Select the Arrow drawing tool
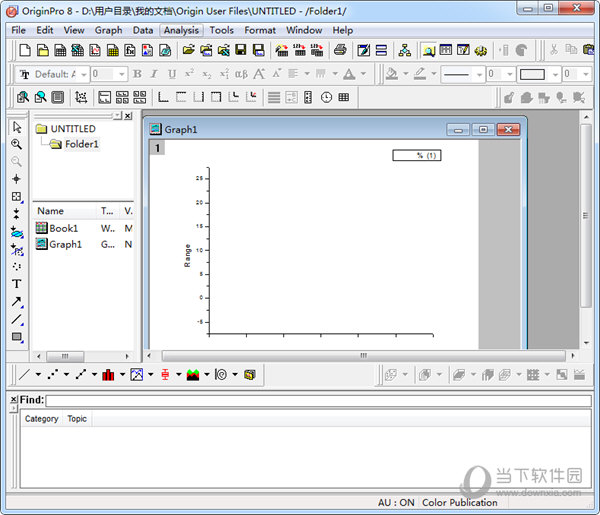The width and height of the screenshot is (600, 515). (x=16, y=302)
